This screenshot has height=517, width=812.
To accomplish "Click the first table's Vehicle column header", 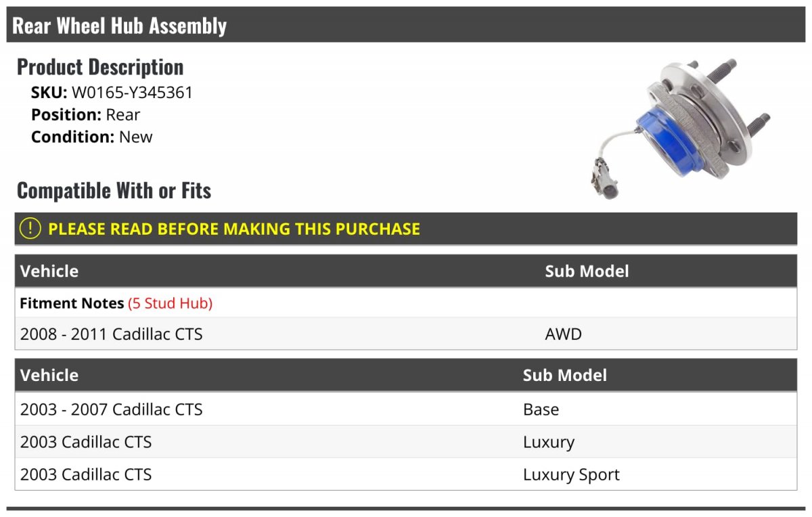I will [49, 271].
